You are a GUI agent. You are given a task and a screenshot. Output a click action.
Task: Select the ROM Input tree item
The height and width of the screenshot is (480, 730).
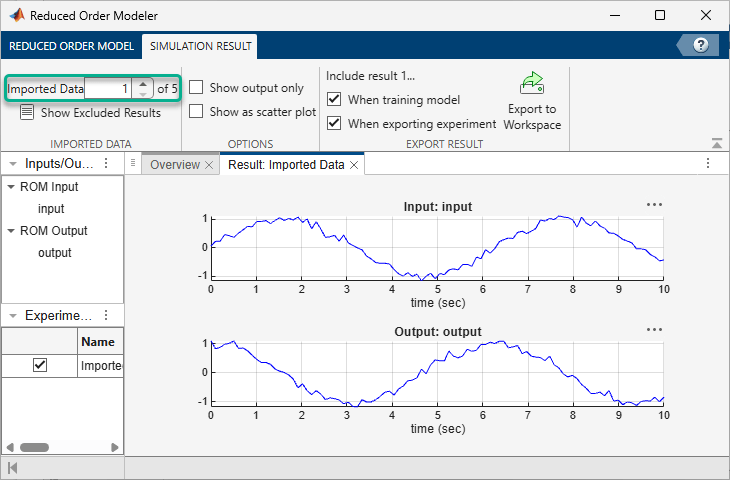pyautogui.click(x=49, y=187)
